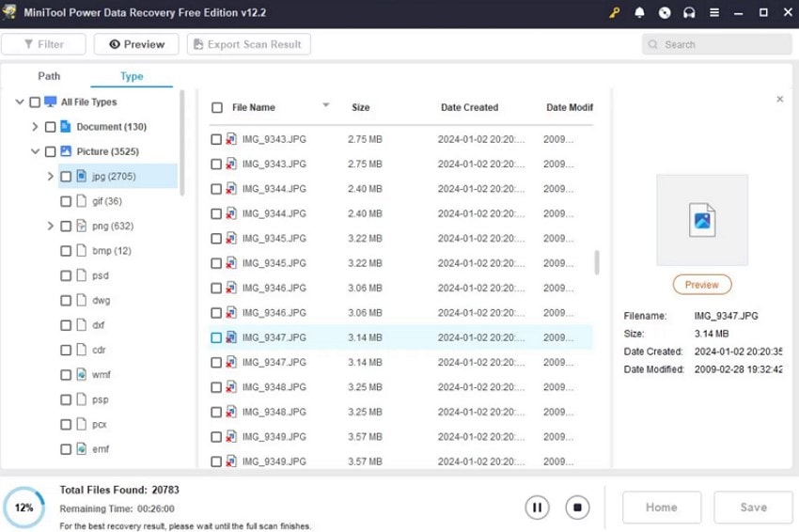
Task: Stop the scan with the stop icon
Action: pos(577,508)
